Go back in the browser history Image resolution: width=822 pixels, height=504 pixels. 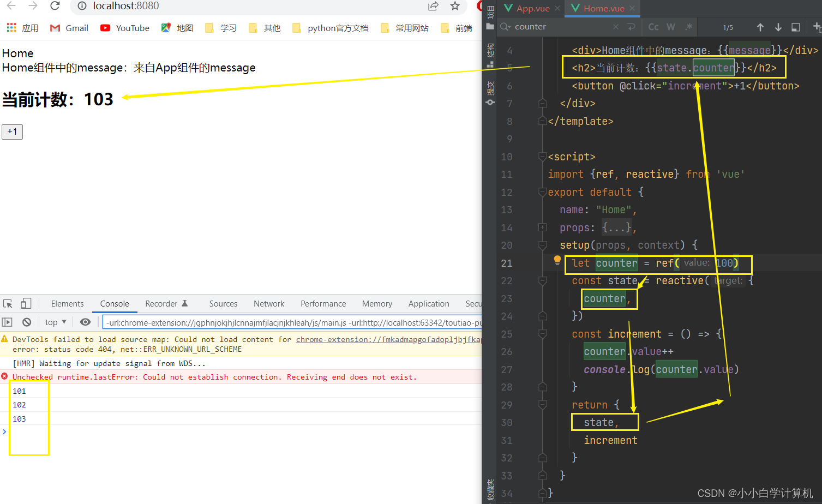(11, 6)
